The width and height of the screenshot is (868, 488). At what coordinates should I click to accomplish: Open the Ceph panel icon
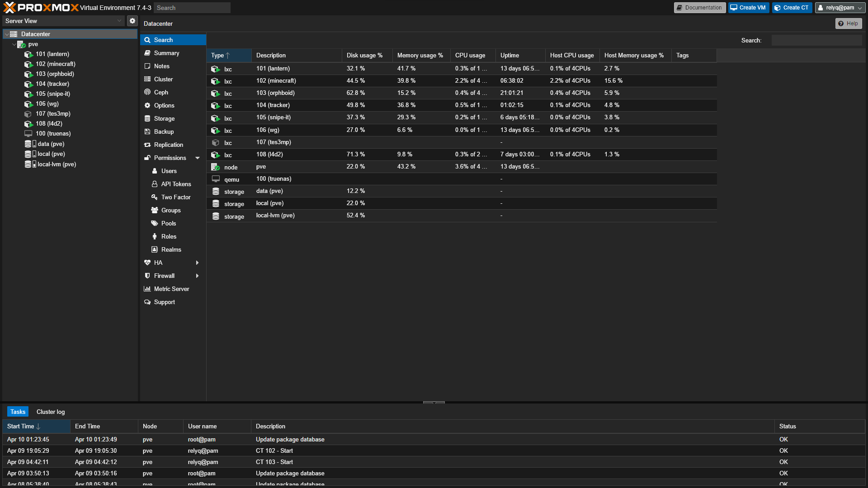tap(147, 92)
